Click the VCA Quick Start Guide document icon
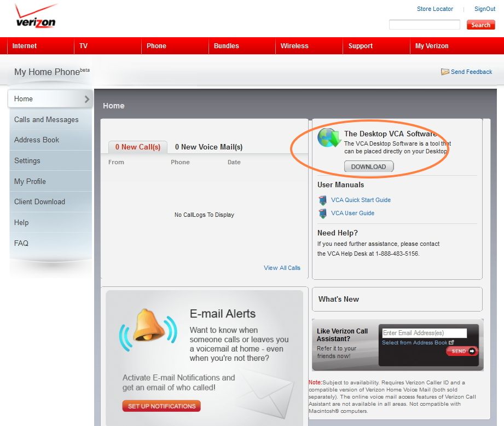This screenshot has height=426, width=504. pyautogui.click(x=323, y=200)
